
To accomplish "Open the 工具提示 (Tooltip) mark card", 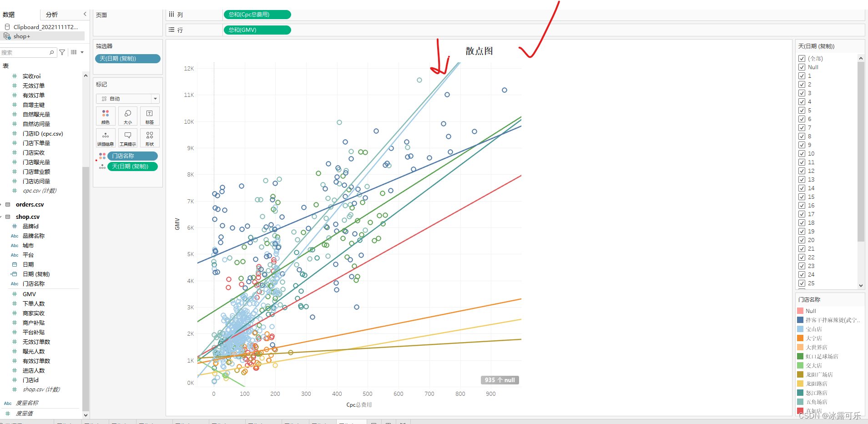I will (128, 138).
